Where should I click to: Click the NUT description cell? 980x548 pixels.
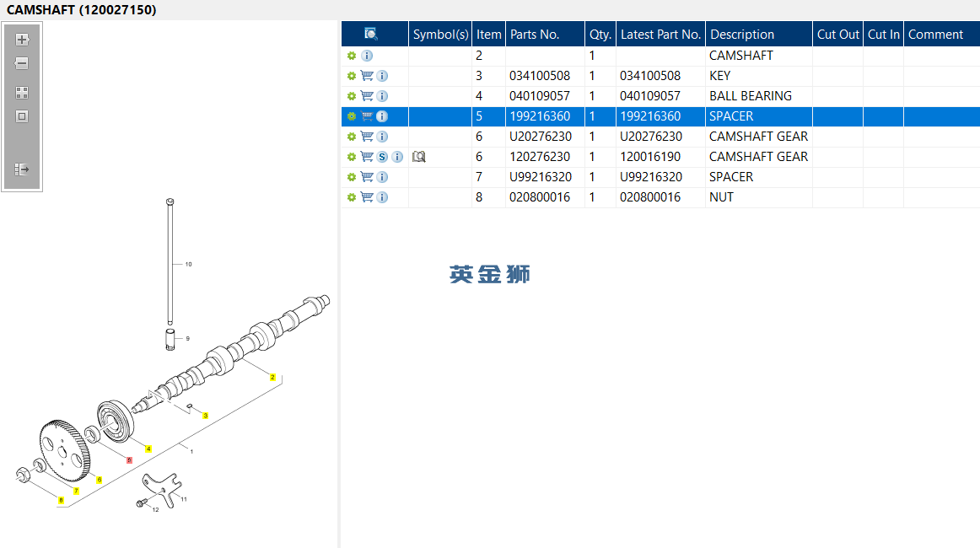tap(759, 197)
